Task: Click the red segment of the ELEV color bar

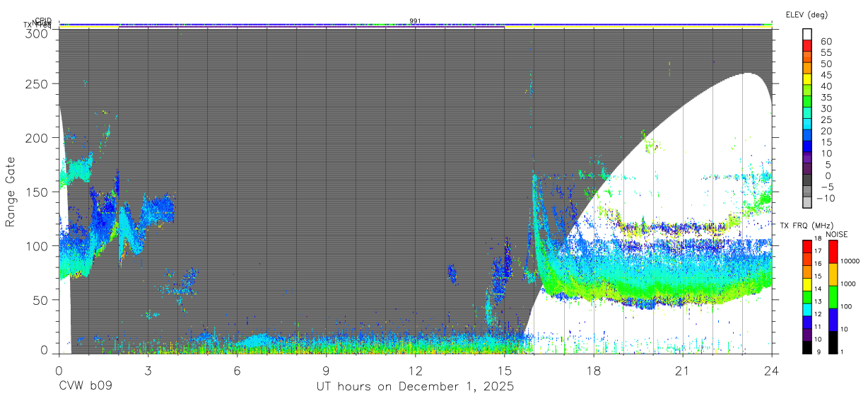Action: click(807, 45)
